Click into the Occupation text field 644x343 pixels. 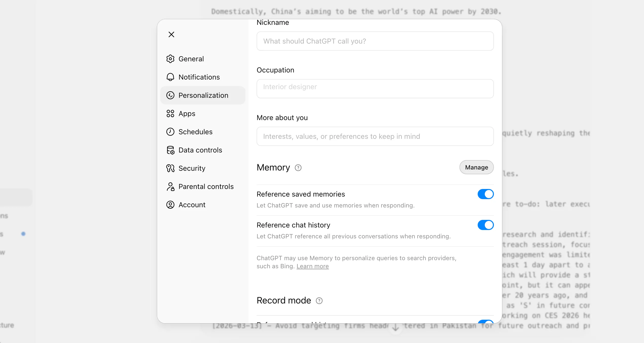(x=375, y=89)
